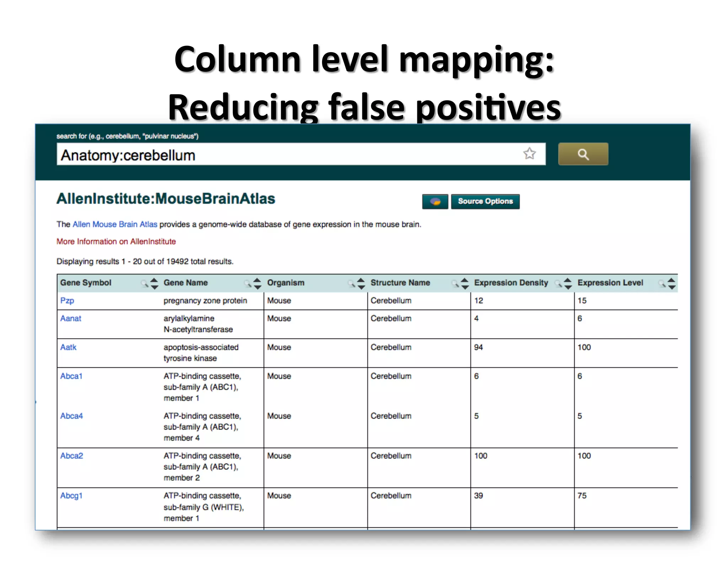Click the magnifier search button
This screenshot has width=728, height=562.
click(583, 154)
